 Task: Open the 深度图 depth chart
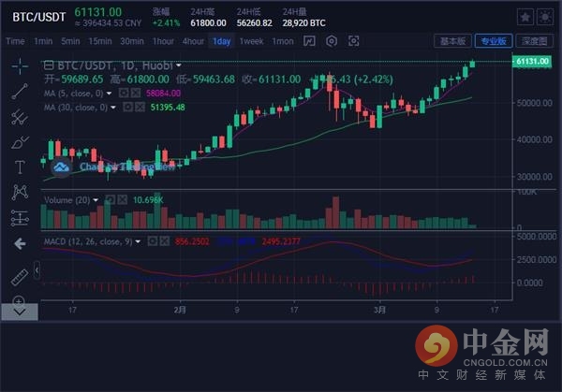coord(535,41)
